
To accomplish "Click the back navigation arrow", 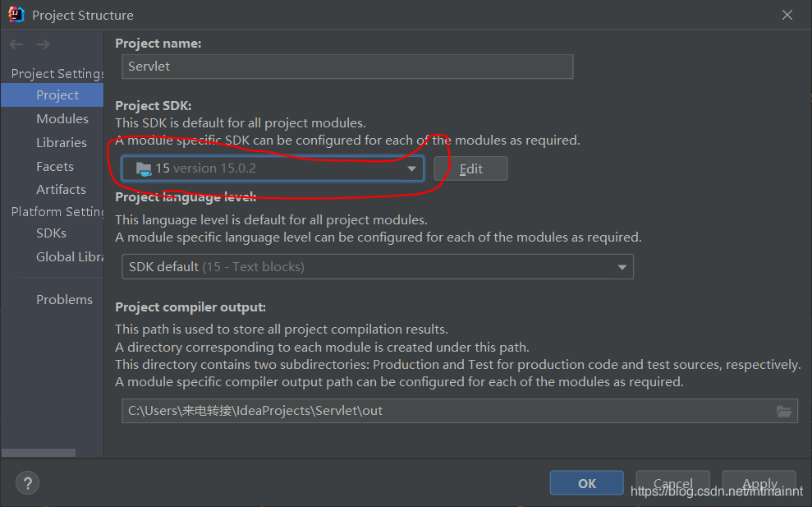I will coord(16,44).
